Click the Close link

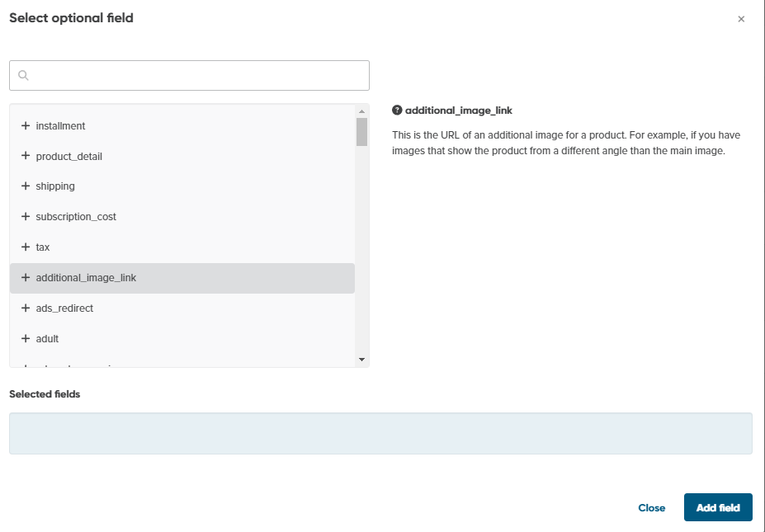(651, 508)
